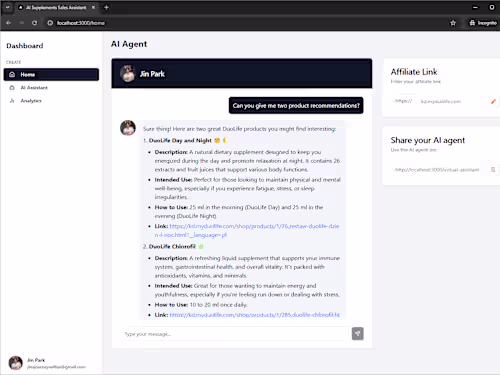Click Jin Park avatar in chat header

point(128,74)
